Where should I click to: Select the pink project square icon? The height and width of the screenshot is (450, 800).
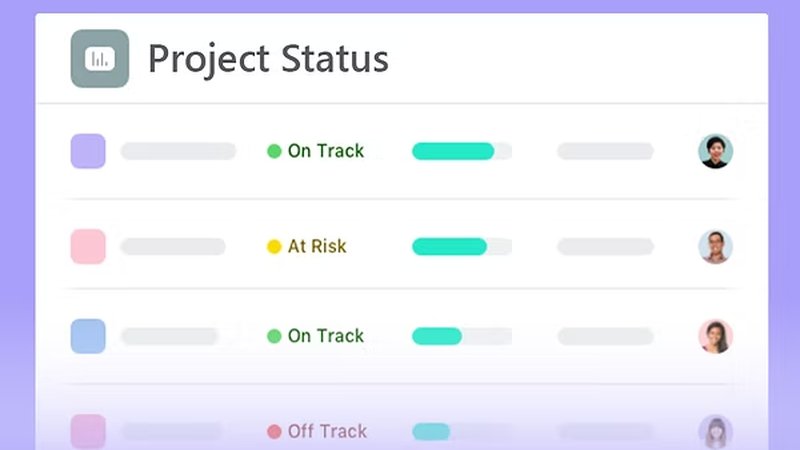click(x=88, y=246)
